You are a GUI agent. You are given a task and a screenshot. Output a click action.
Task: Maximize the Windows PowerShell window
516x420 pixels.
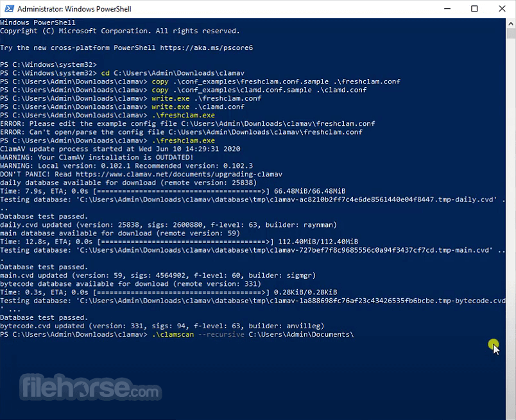(474, 8)
